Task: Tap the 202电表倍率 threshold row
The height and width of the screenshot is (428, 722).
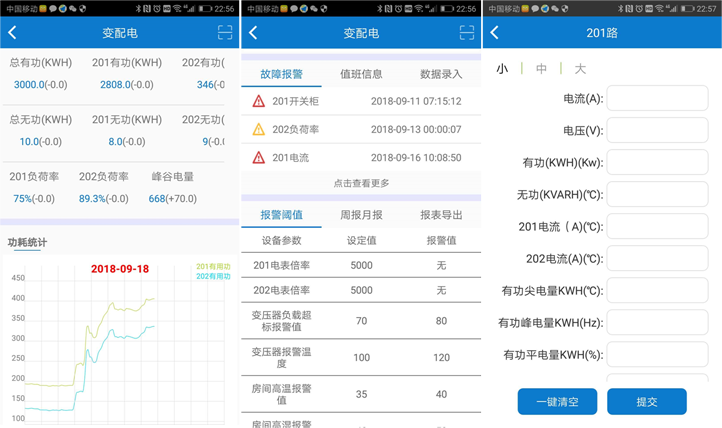Action: [361, 290]
